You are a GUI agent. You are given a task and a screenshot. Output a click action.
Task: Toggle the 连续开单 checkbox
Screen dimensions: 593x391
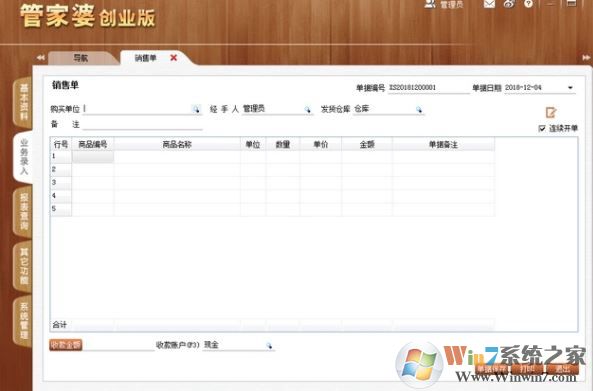coord(542,129)
